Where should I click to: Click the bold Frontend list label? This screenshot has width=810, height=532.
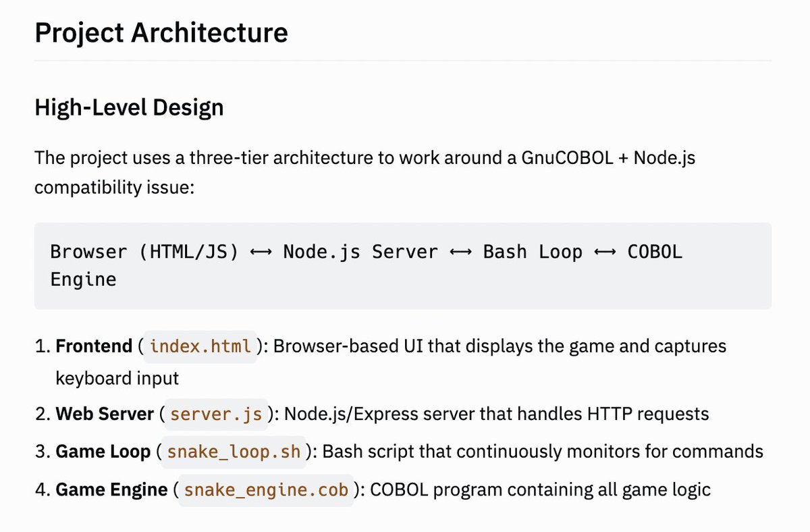tap(94, 346)
